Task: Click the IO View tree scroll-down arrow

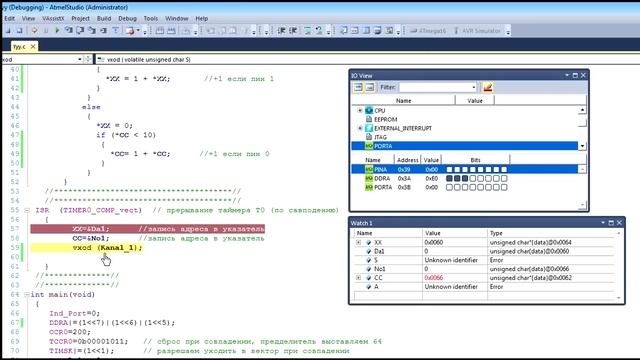Action: point(582,146)
